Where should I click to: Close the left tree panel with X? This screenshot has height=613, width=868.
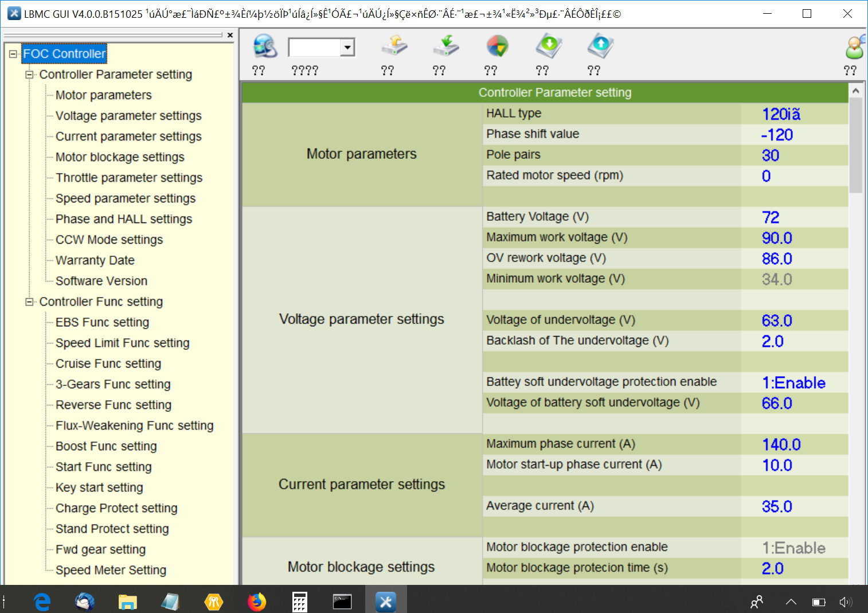click(230, 36)
